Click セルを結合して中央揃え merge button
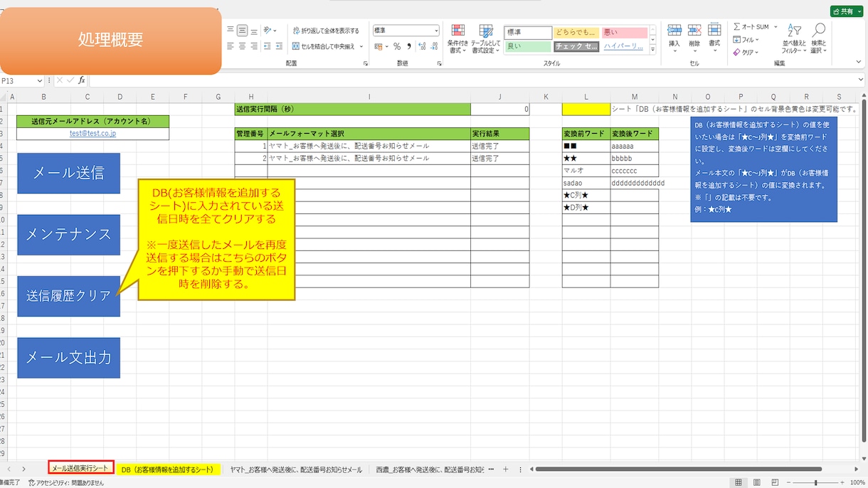This screenshot has width=868, height=488. [322, 46]
